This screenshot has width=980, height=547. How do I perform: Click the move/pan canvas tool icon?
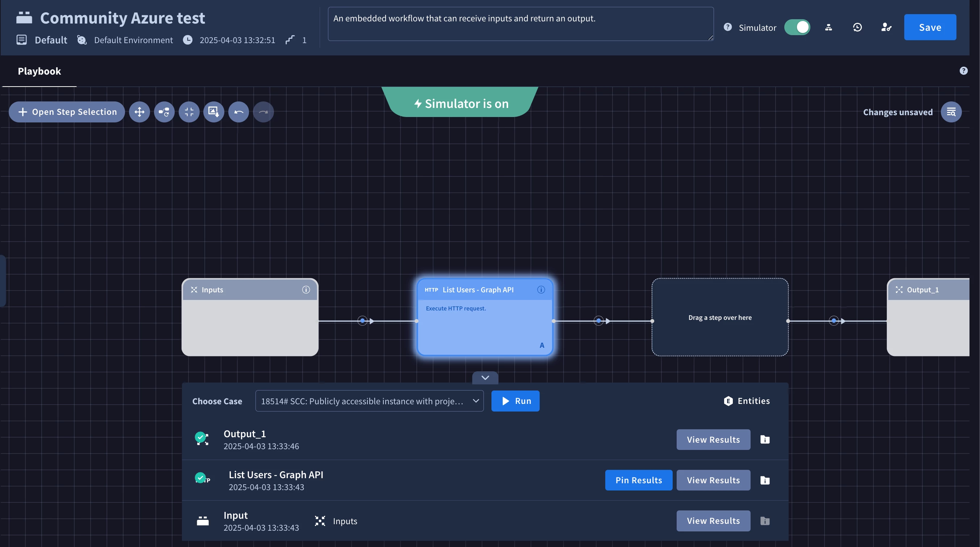tap(139, 112)
